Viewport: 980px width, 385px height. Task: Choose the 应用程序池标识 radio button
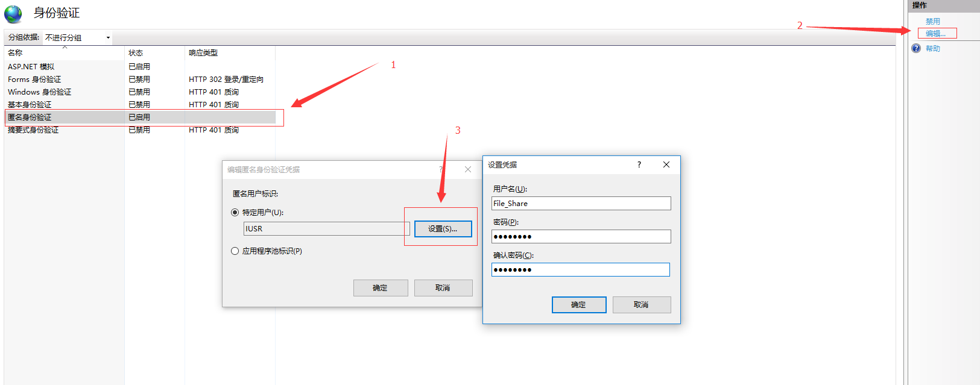[x=235, y=251]
